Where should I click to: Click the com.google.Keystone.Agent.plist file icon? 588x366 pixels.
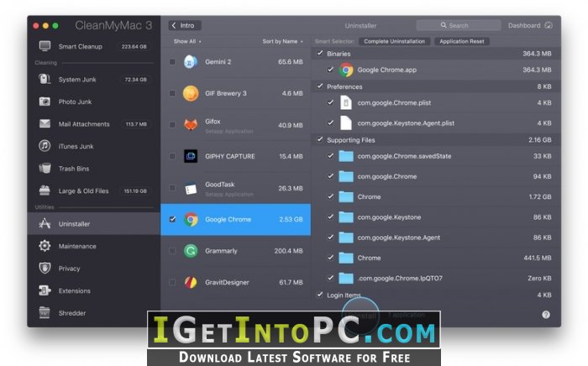(x=346, y=123)
